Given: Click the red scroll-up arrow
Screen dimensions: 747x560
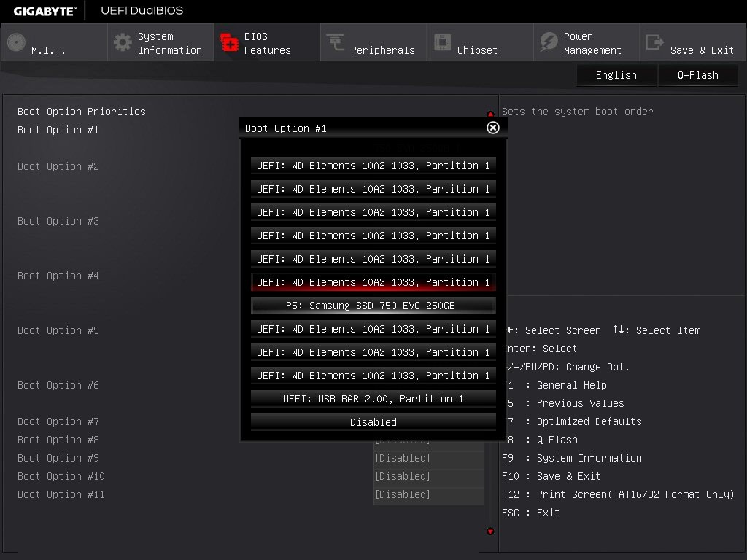Looking at the screenshot, I should point(490,114).
